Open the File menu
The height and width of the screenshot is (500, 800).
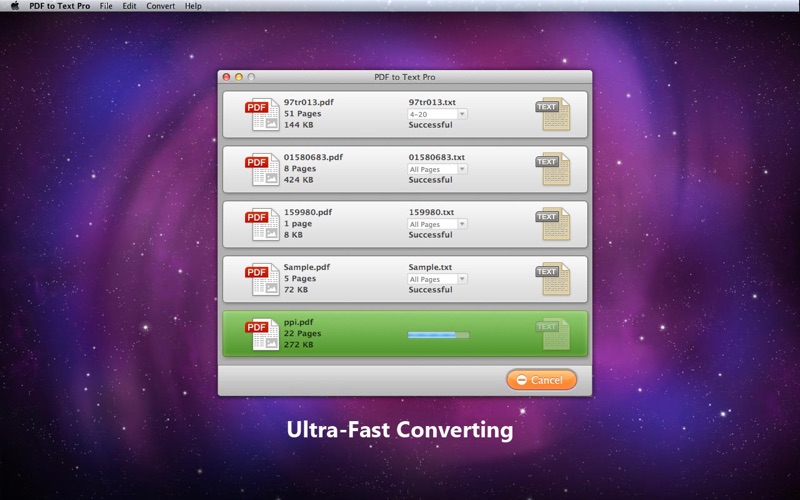click(x=105, y=6)
